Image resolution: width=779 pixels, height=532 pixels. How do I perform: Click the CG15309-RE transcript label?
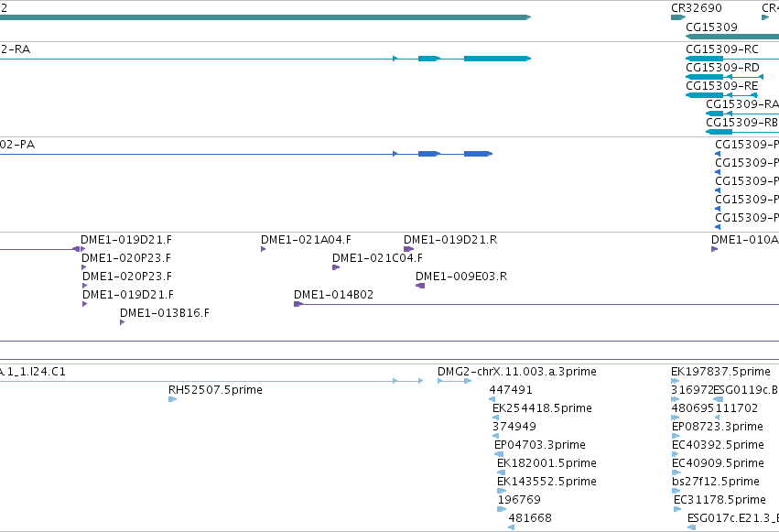click(x=722, y=85)
